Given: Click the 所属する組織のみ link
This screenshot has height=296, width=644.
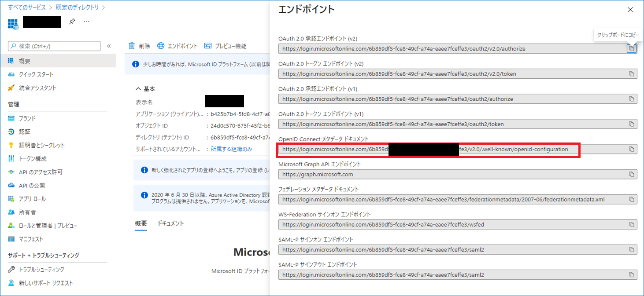Looking at the screenshot, I should [231, 149].
